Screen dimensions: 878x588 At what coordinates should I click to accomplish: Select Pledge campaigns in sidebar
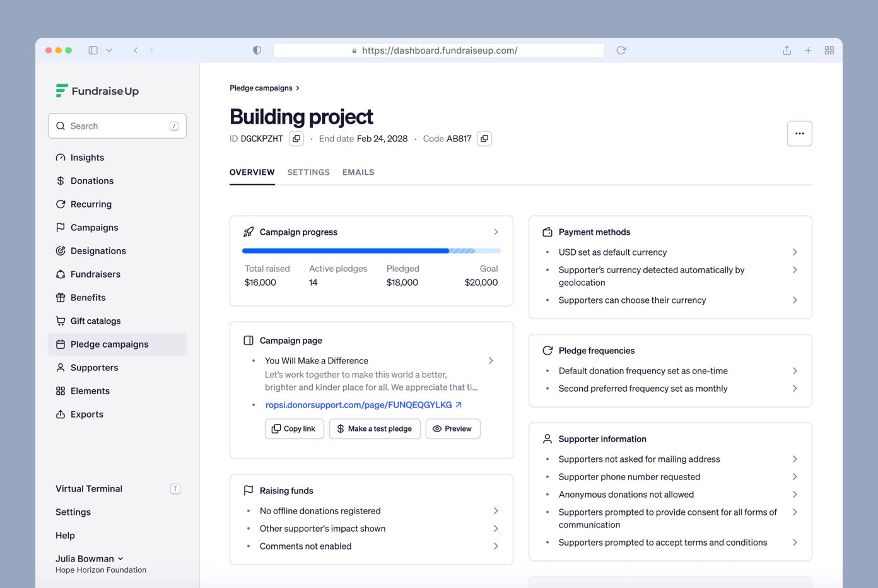[117, 344]
